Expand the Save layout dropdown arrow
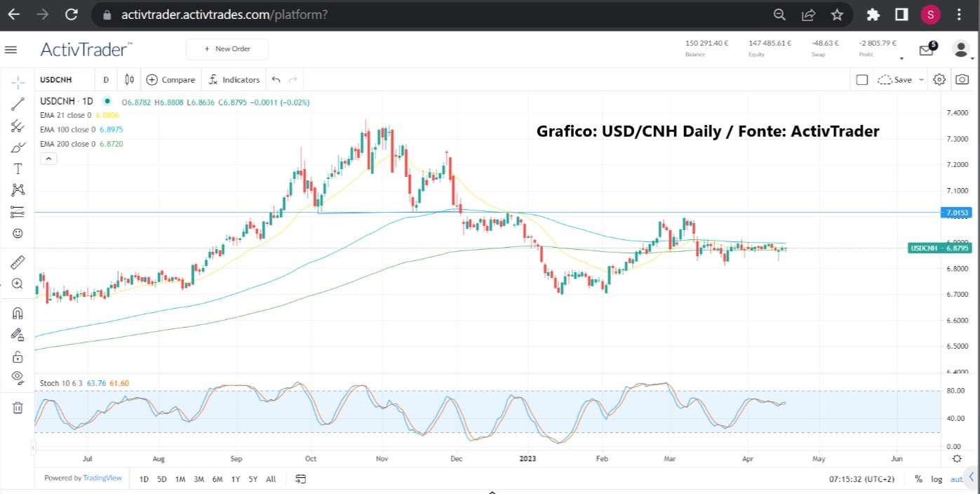 click(x=921, y=80)
